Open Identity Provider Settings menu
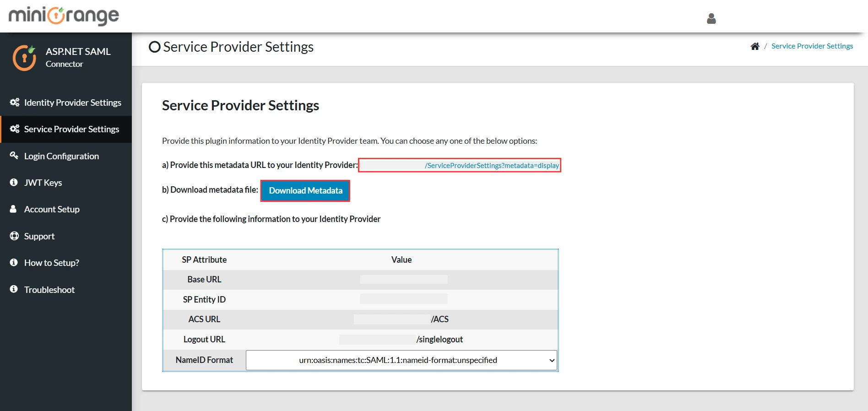This screenshot has height=411, width=868. 66,103
